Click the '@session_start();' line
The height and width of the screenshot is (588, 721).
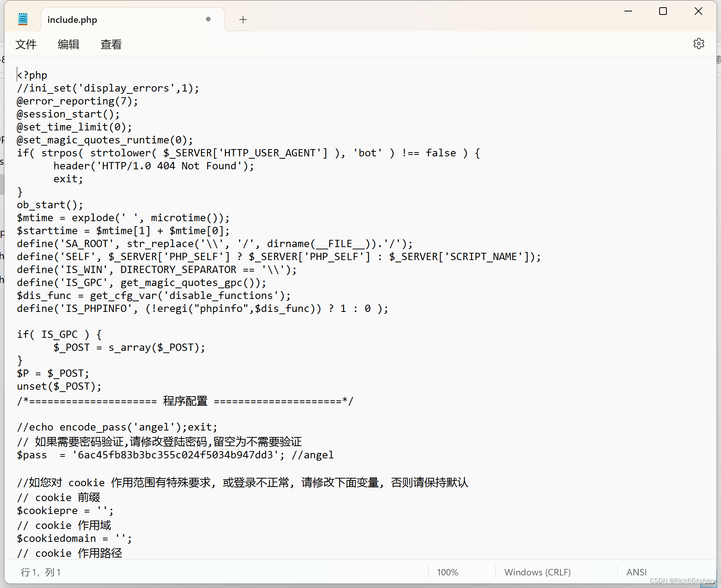[x=68, y=114]
